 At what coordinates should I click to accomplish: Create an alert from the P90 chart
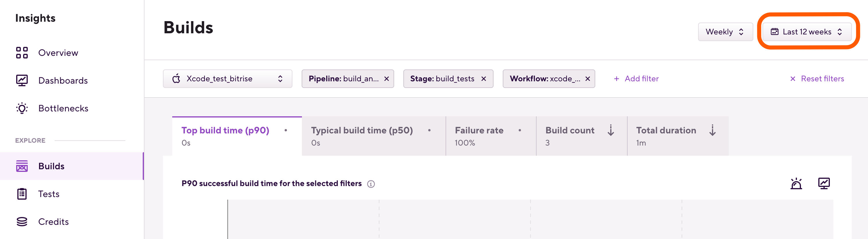(796, 183)
